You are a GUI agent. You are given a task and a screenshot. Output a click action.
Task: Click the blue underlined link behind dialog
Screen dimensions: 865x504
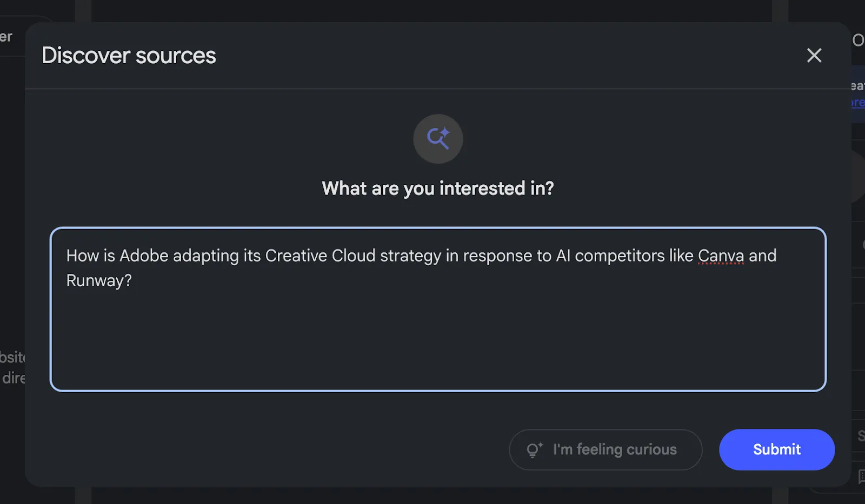point(858,103)
